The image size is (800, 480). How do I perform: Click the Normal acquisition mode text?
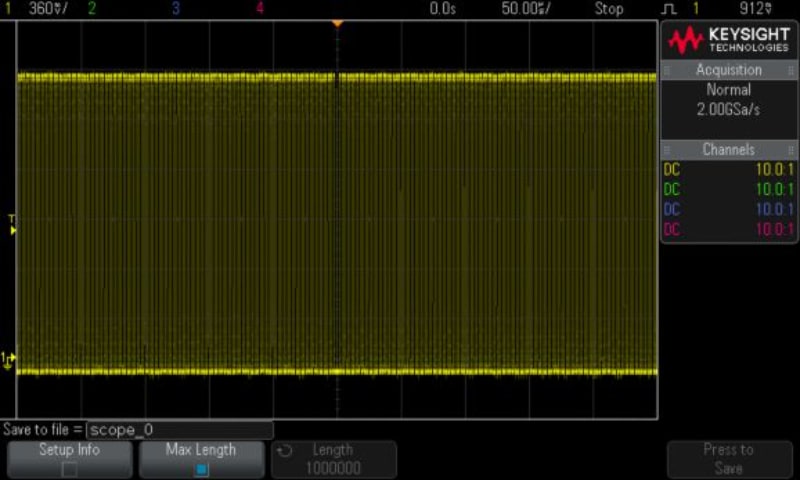point(729,90)
